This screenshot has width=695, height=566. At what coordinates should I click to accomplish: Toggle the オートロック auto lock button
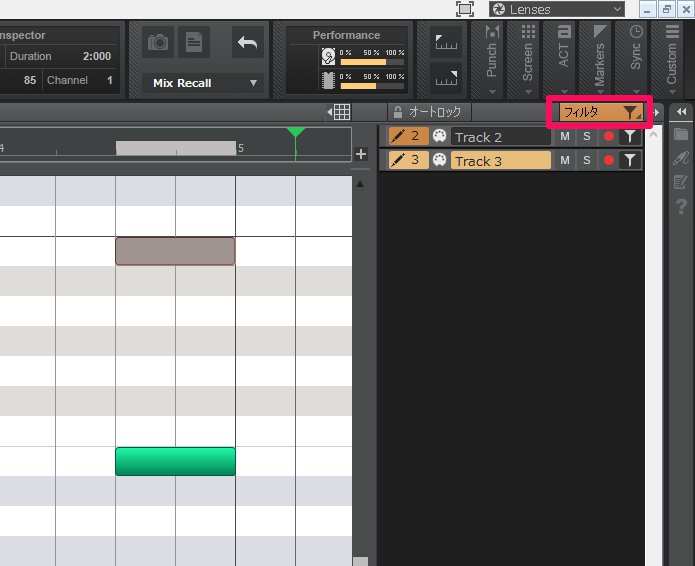tap(429, 112)
